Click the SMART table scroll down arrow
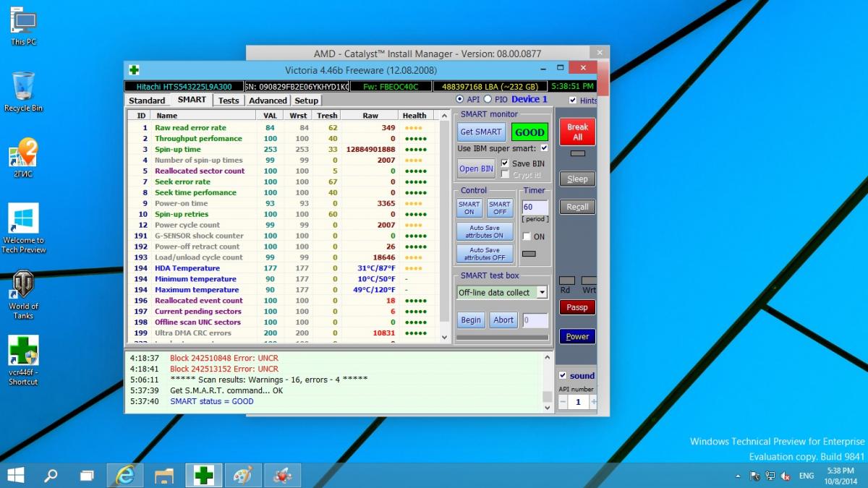Image resolution: width=868 pixels, height=488 pixels. tap(445, 337)
